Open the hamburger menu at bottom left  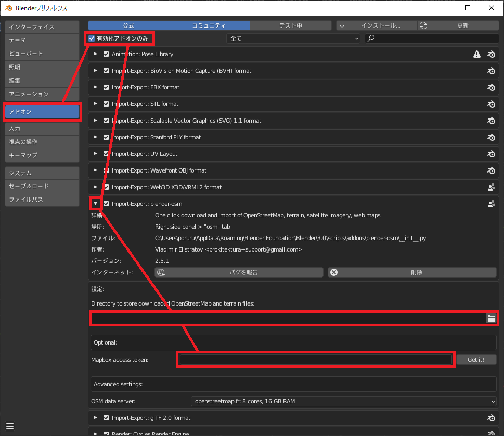10,426
